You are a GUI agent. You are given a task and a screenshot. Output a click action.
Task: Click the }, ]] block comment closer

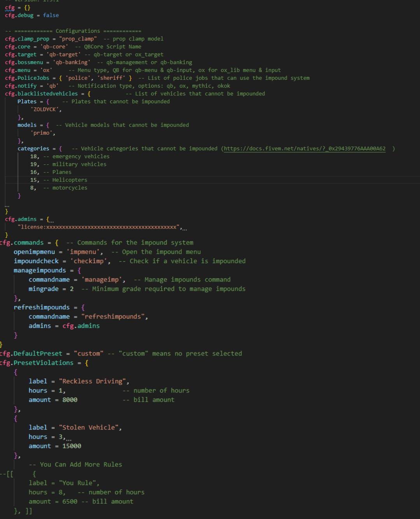tap(23, 511)
